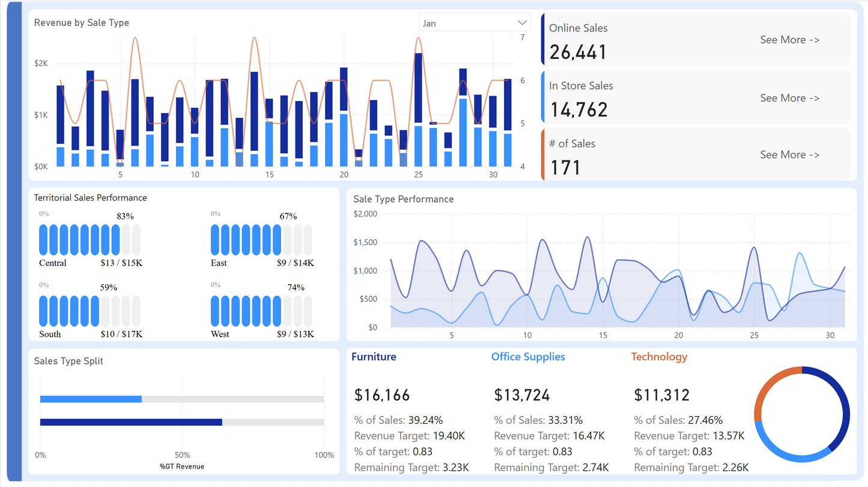
Task: Select the # of Sales value 171
Action: pyautogui.click(x=566, y=167)
